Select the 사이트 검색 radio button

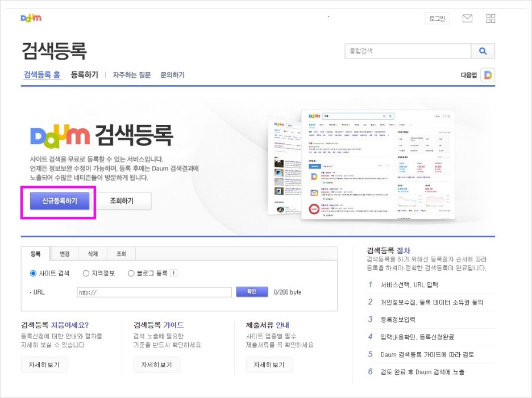(x=33, y=273)
